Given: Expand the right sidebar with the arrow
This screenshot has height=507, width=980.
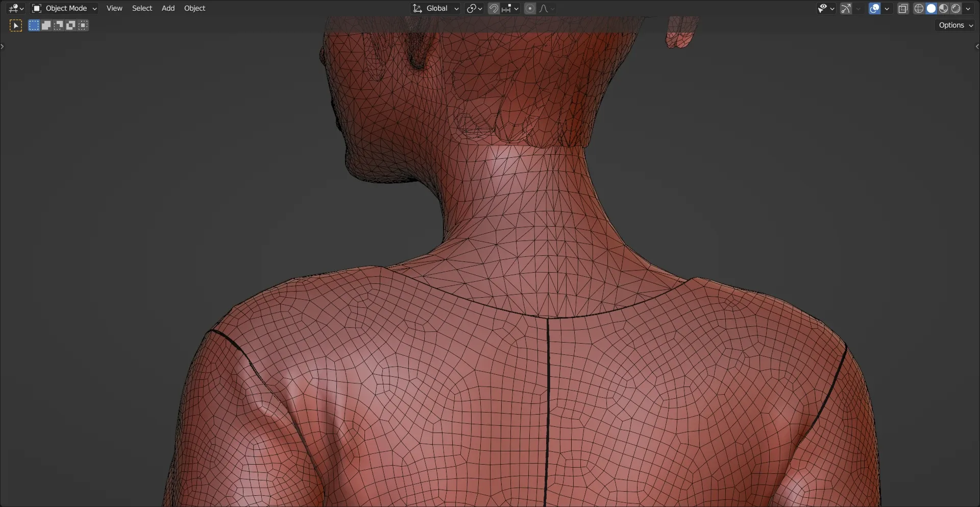Looking at the screenshot, I should [977, 46].
